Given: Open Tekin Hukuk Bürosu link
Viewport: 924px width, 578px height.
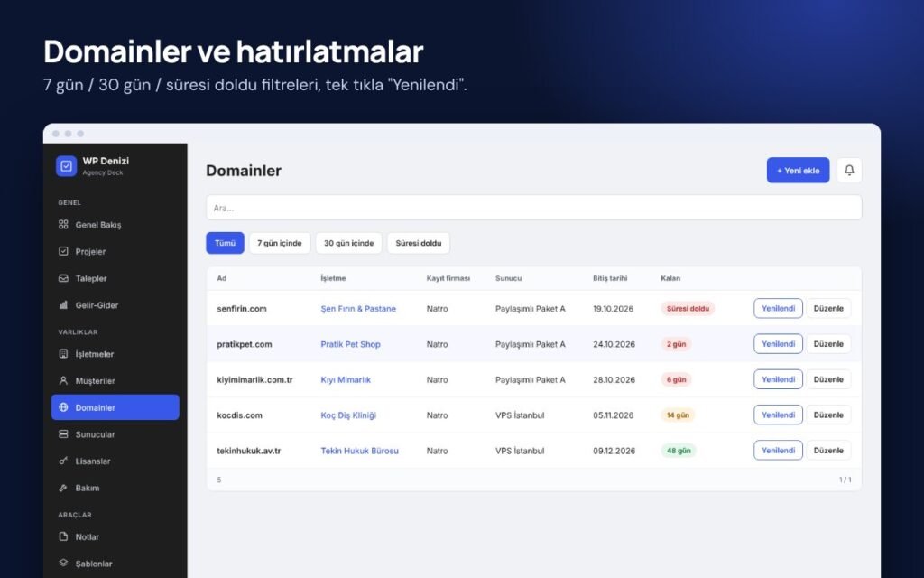Looking at the screenshot, I should coord(359,451).
